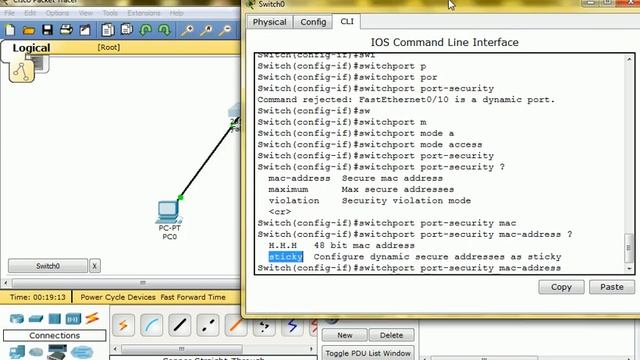Open the Tools menu
640x360 pixels.
tap(110, 13)
